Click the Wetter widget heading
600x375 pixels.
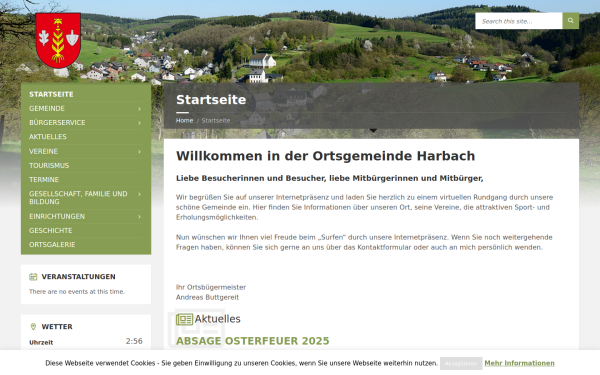[57, 326]
